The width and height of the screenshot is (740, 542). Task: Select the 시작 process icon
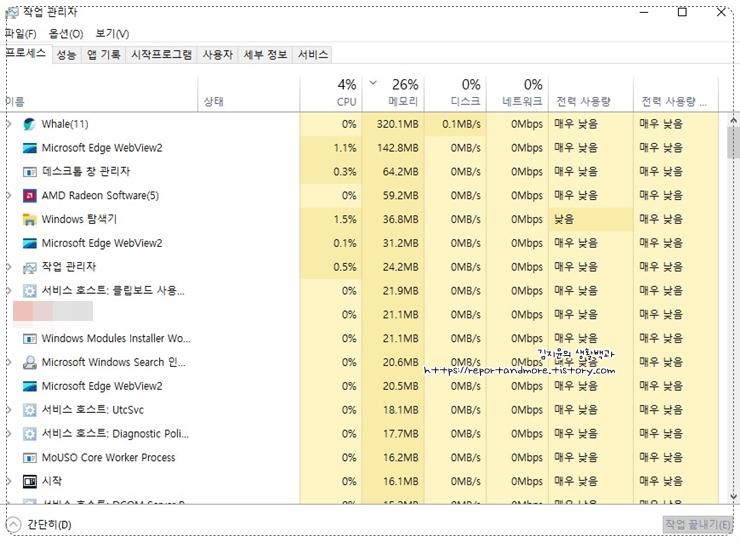[29, 481]
